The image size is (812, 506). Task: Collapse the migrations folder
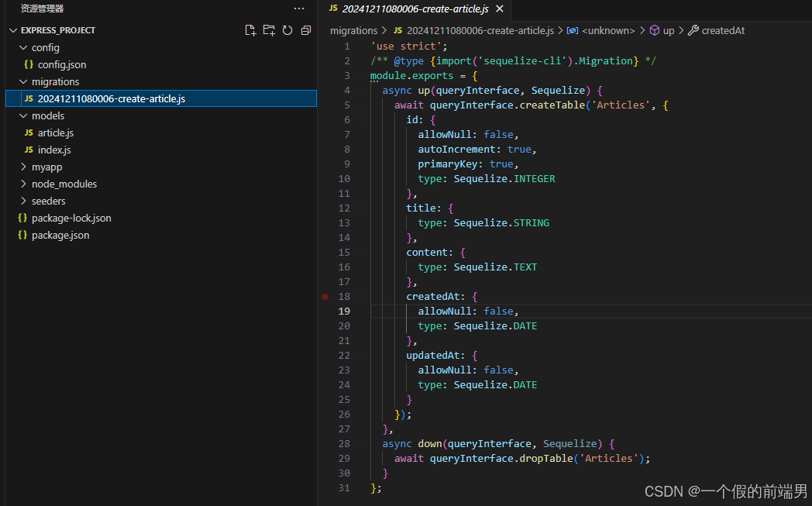point(23,82)
